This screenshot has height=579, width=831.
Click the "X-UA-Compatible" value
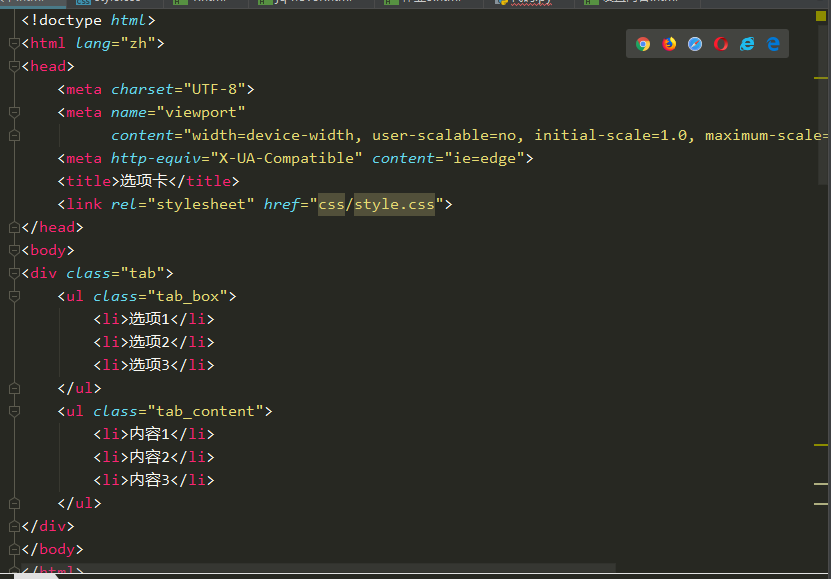click(x=287, y=158)
